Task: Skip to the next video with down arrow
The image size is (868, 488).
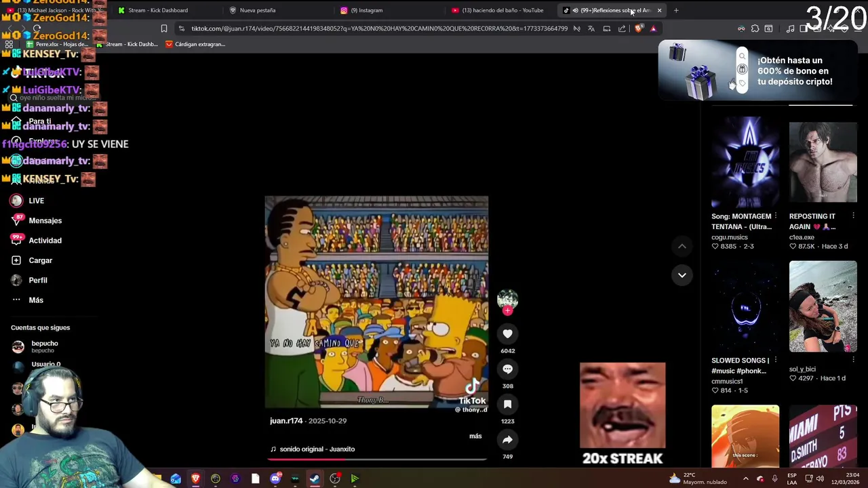Action: click(x=682, y=275)
